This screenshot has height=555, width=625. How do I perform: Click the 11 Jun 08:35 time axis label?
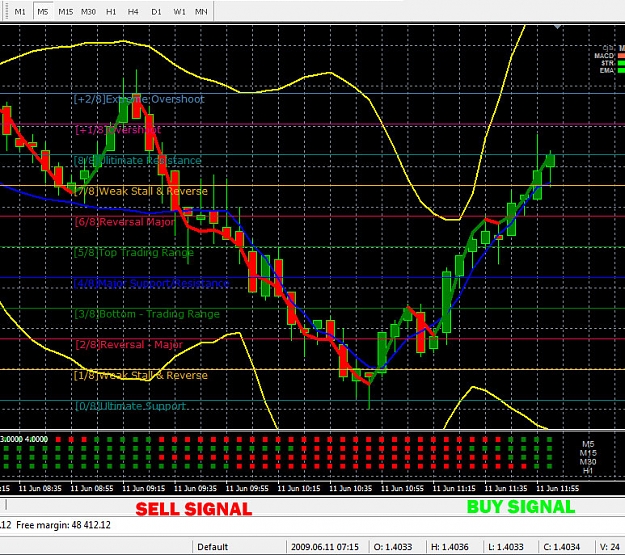(40, 488)
